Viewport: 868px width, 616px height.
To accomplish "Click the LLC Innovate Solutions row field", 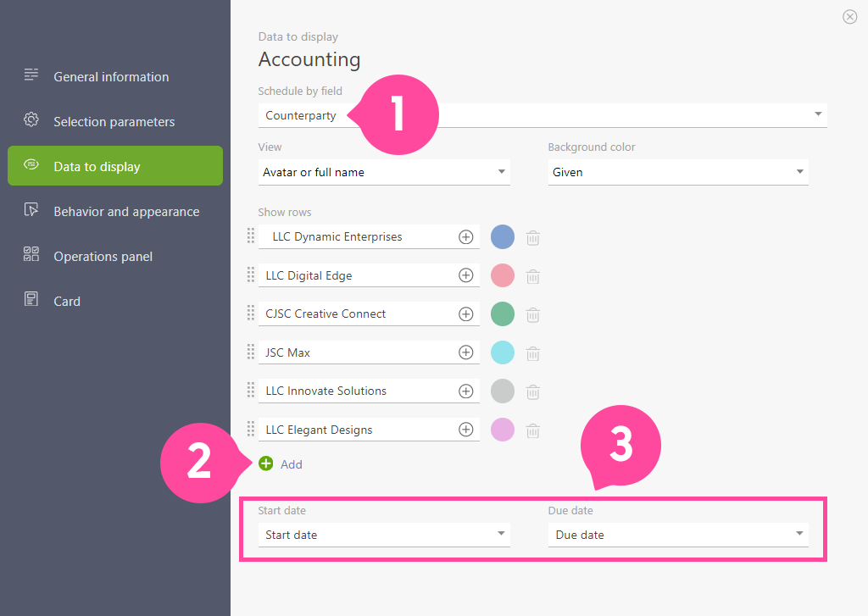I will point(369,391).
